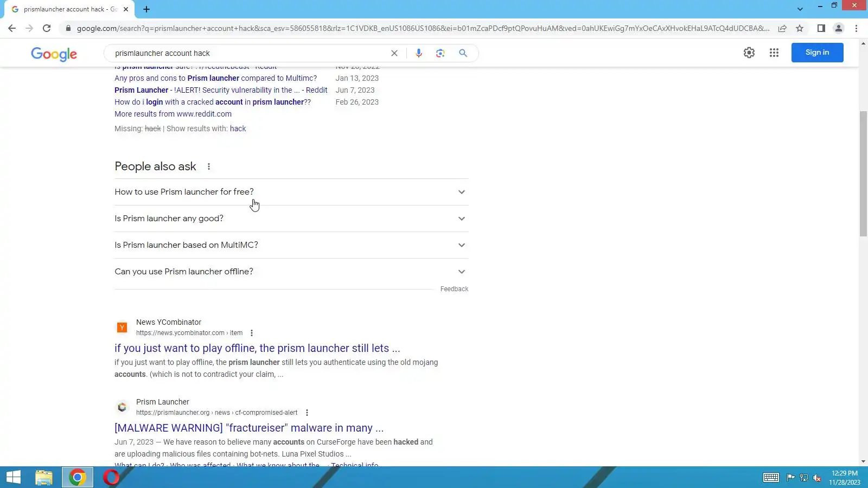This screenshot has width=868, height=488.
Task: Click the Google search input field
Action: pyautogui.click(x=250, y=53)
